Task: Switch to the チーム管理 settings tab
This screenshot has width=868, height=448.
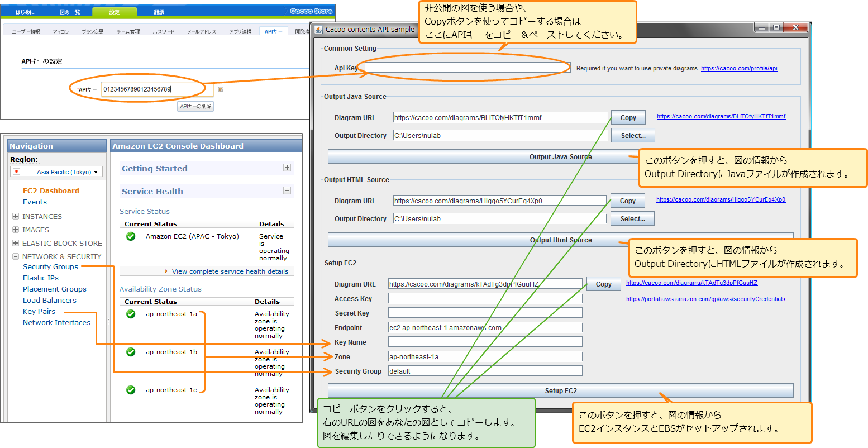Action: [x=128, y=31]
